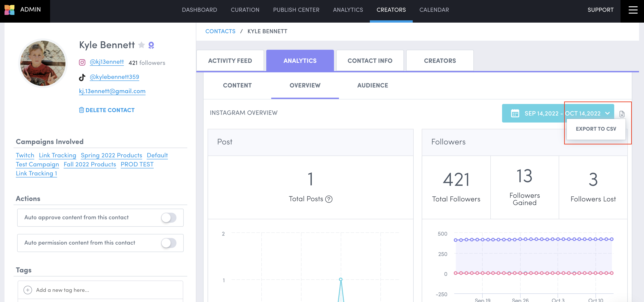Image resolution: width=644 pixels, height=302 pixels.
Task: Click the app logo in top-left corner
Action: (9, 10)
